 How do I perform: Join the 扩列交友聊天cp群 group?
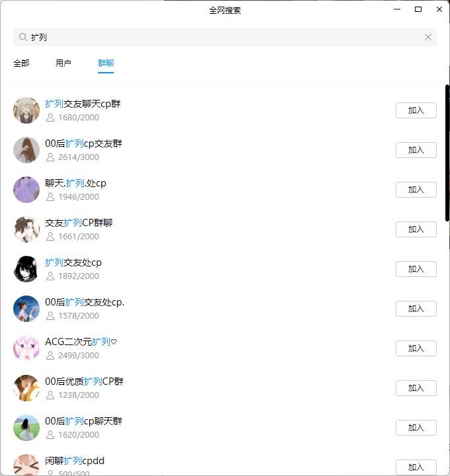click(x=416, y=110)
